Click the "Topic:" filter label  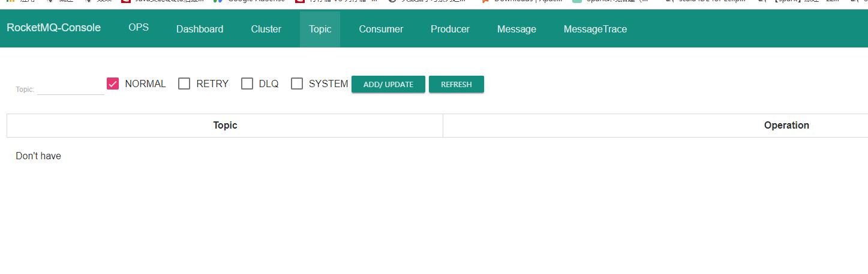coord(25,90)
